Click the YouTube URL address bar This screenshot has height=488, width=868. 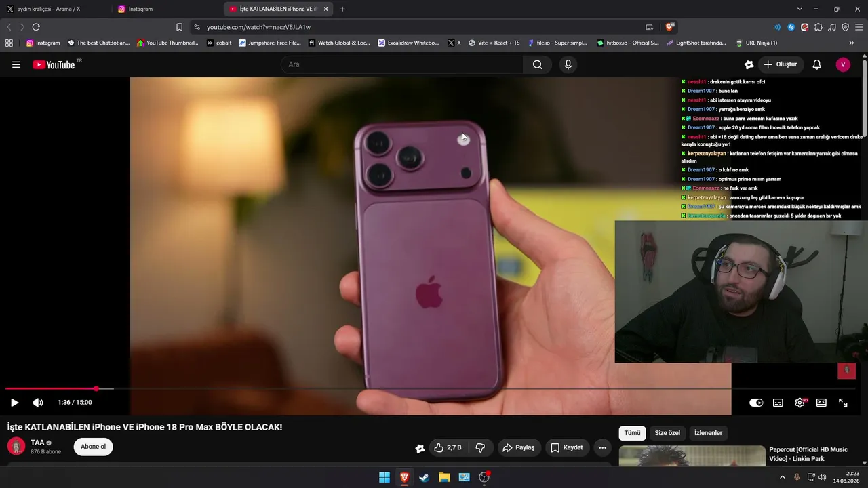258,27
